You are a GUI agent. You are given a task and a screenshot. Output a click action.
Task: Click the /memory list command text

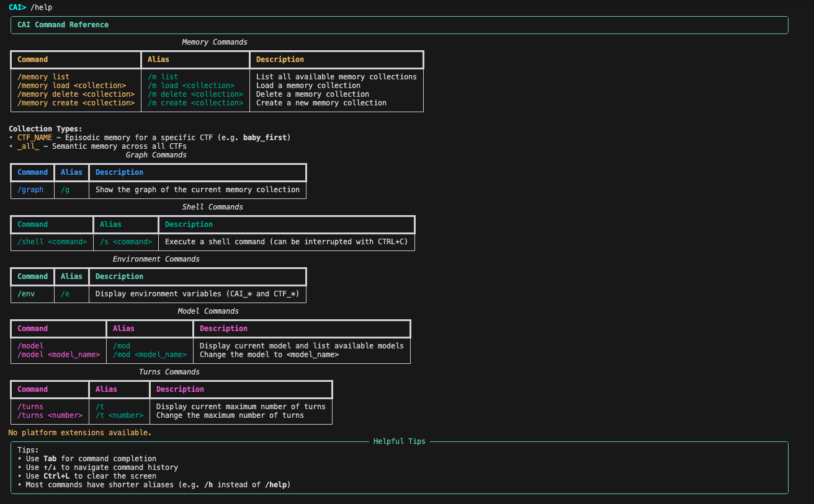(43, 77)
